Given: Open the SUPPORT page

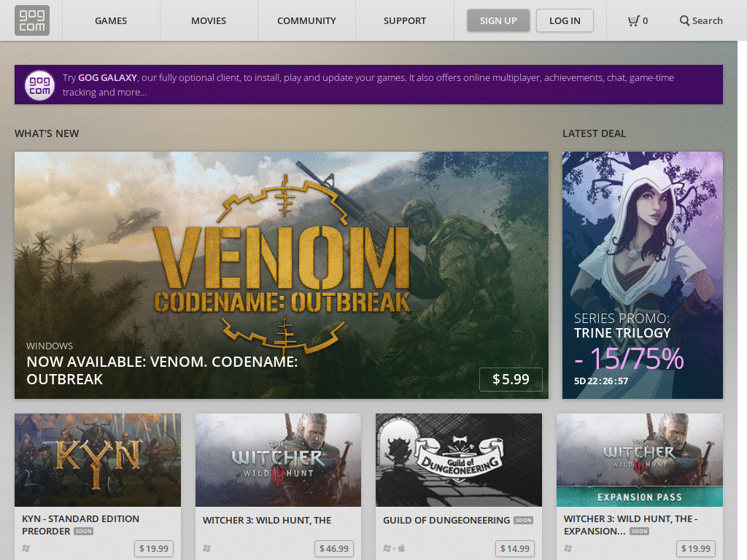Looking at the screenshot, I should pos(404,20).
